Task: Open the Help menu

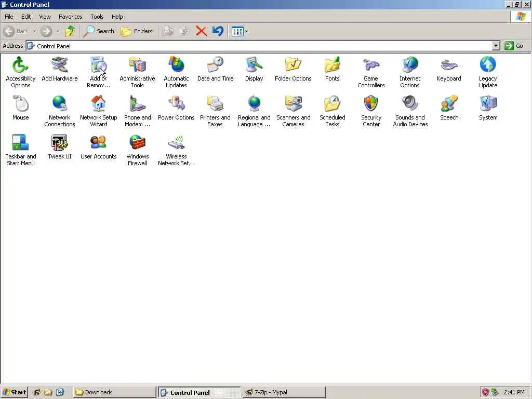Action: coord(117,17)
